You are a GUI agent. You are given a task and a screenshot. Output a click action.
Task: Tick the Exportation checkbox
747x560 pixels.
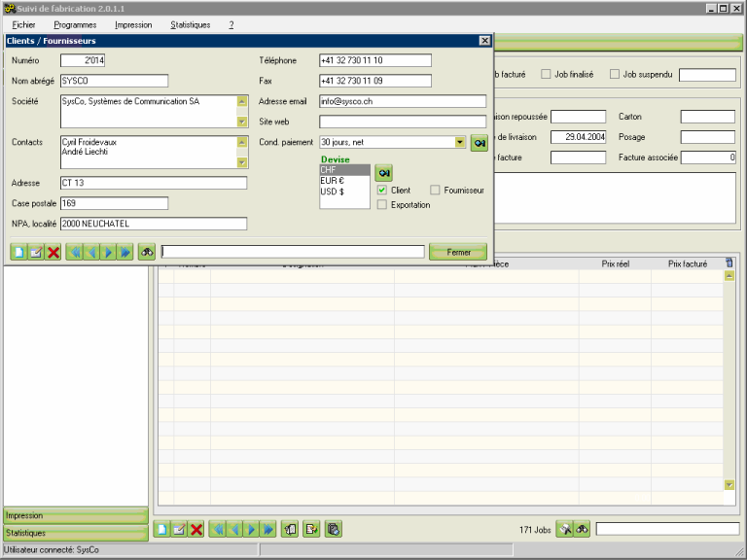(382, 205)
